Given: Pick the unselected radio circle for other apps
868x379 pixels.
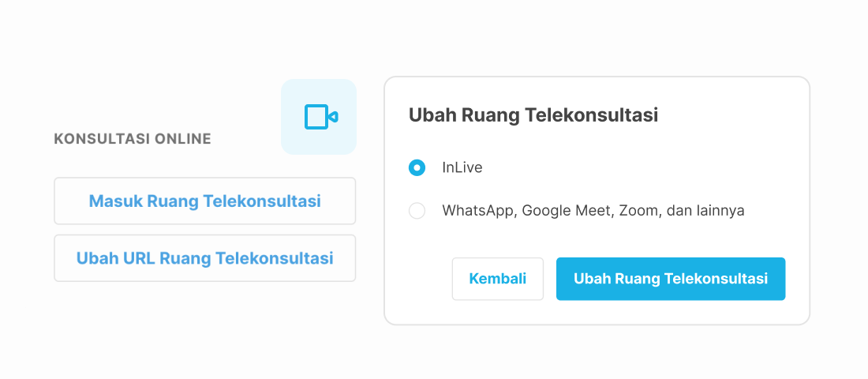Looking at the screenshot, I should [417, 211].
